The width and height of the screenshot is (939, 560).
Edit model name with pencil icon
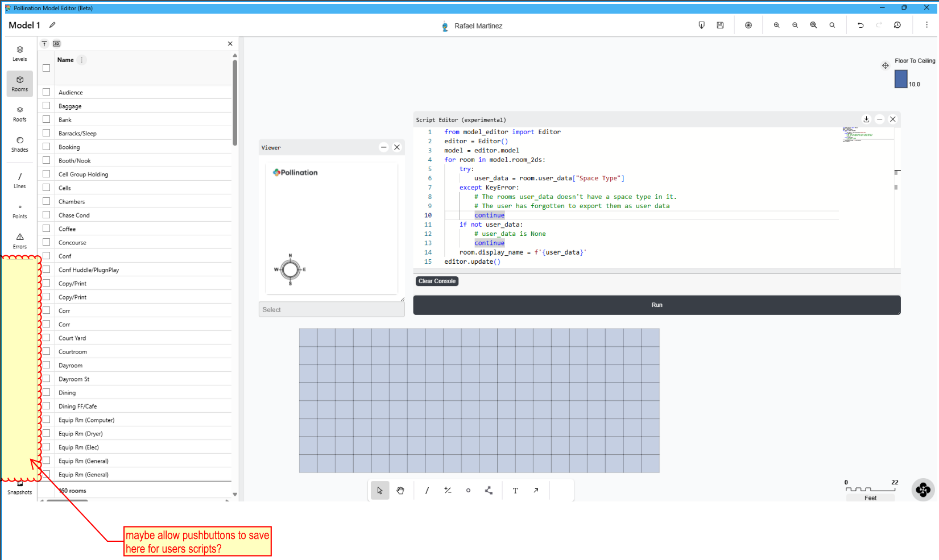coord(52,25)
